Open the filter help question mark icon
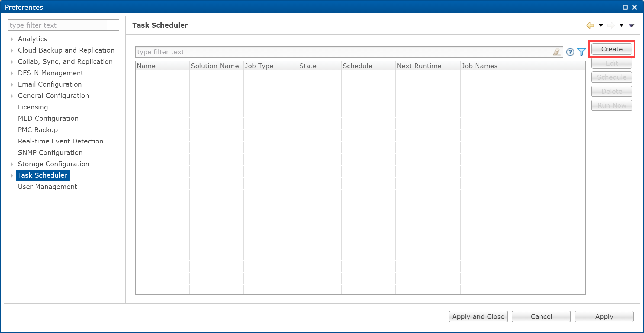 [570, 52]
